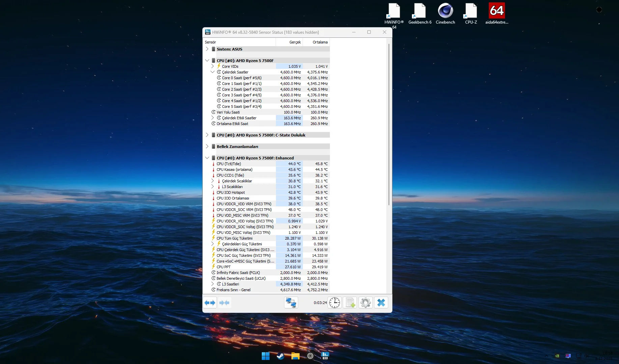Start logging with the sheet plus icon
Image resolution: width=619 pixels, height=364 pixels.
point(350,303)
